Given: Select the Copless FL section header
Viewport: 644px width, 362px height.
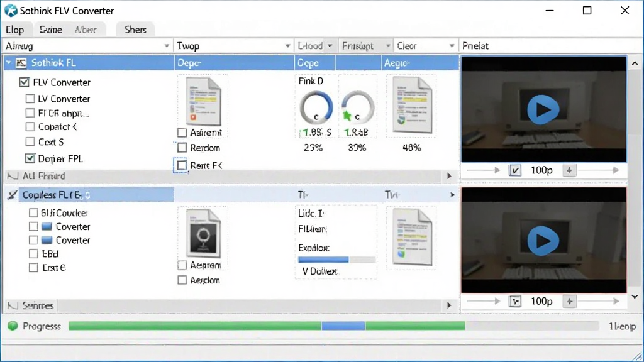Looking at the screenshot, I should pos(96,195).
